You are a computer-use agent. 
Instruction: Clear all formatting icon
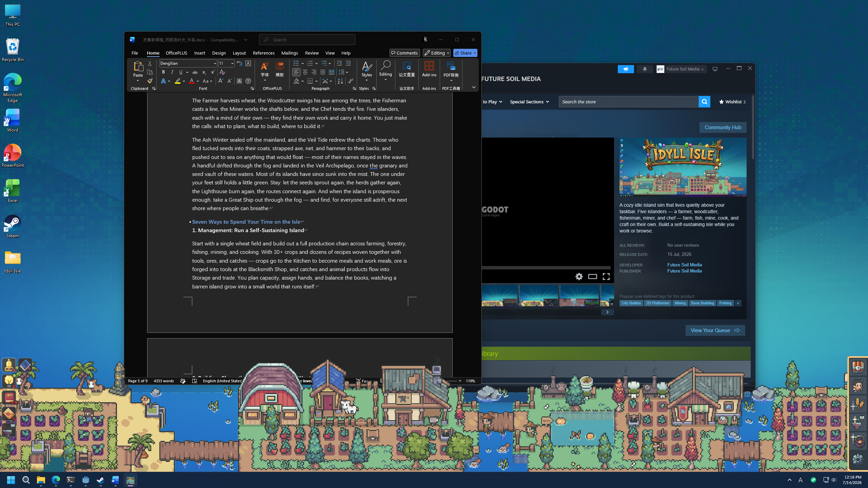point(222,72)
